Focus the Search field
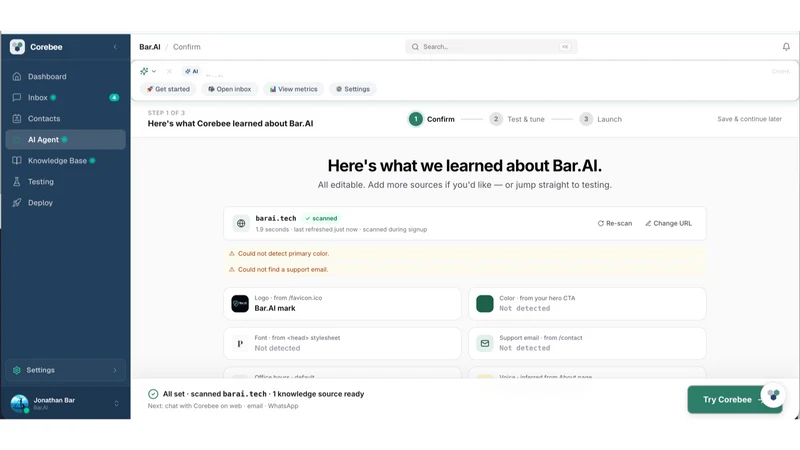The width and height of the screenshot is (800, 450). (x=491, y=47)
